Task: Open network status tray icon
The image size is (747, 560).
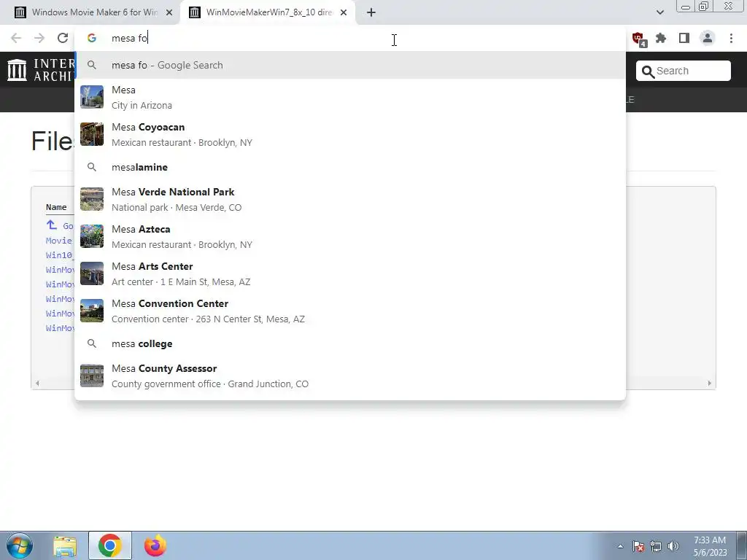Action: point(656,547)
